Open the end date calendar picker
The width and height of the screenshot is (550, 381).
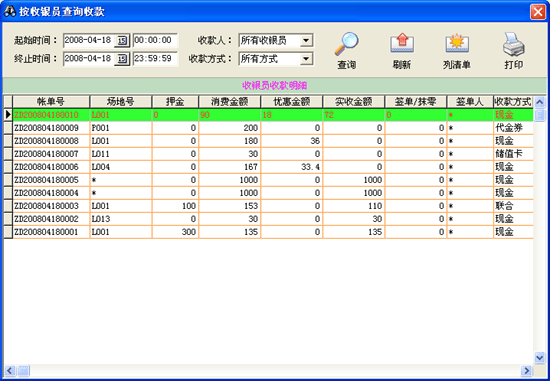(122, 59)
